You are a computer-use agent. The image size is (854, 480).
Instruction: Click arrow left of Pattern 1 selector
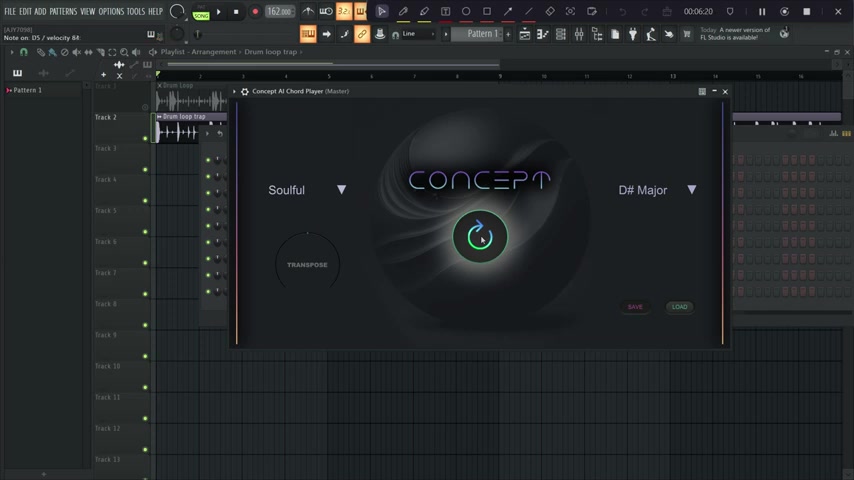(x=446, y=34)
